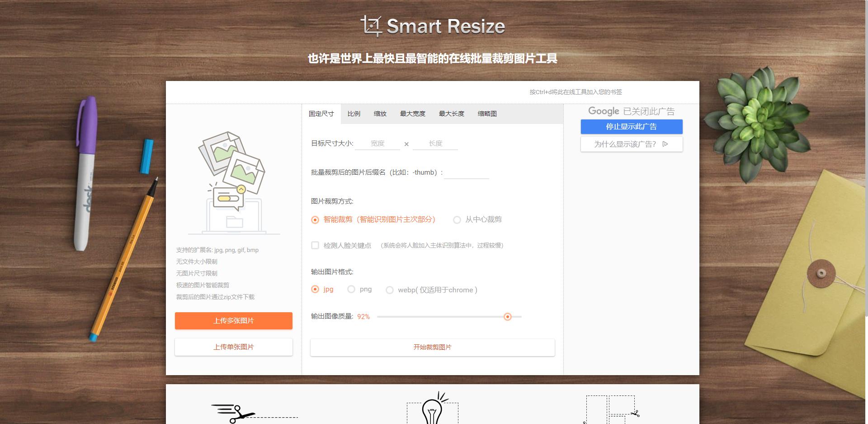Click the 上传多张图片 upload button
The width and height of the screenshot is (868, 424).
pyautogui.click(x=233, y=320)
